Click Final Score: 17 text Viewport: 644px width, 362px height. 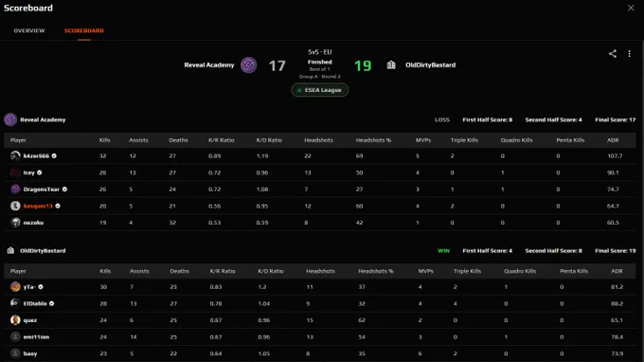pos(616,119)
